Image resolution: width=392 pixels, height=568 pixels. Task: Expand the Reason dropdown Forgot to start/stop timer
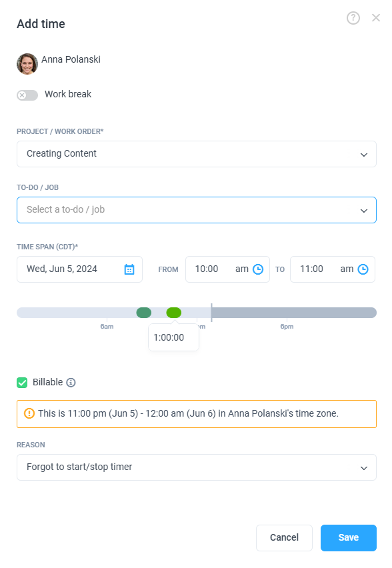coord(197,467)
